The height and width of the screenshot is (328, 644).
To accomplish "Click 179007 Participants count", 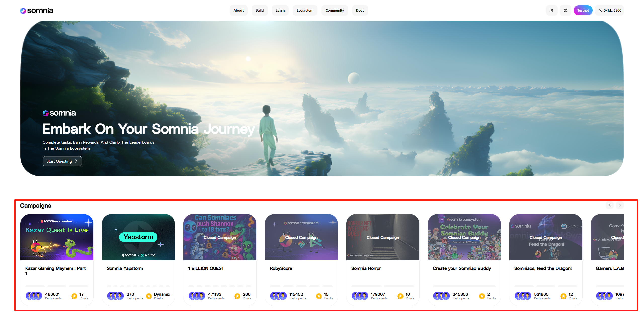I will point(379,296).
